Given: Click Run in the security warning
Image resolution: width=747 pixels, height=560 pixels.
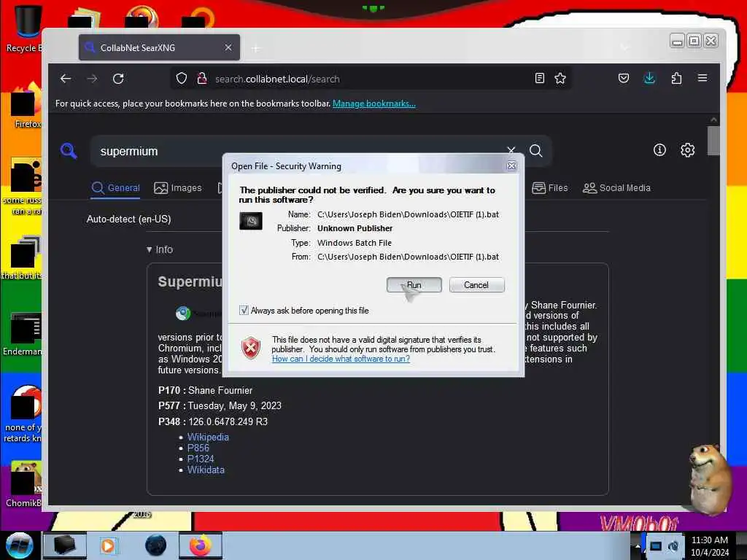Looking at the screenshot, I should [414, 285].
